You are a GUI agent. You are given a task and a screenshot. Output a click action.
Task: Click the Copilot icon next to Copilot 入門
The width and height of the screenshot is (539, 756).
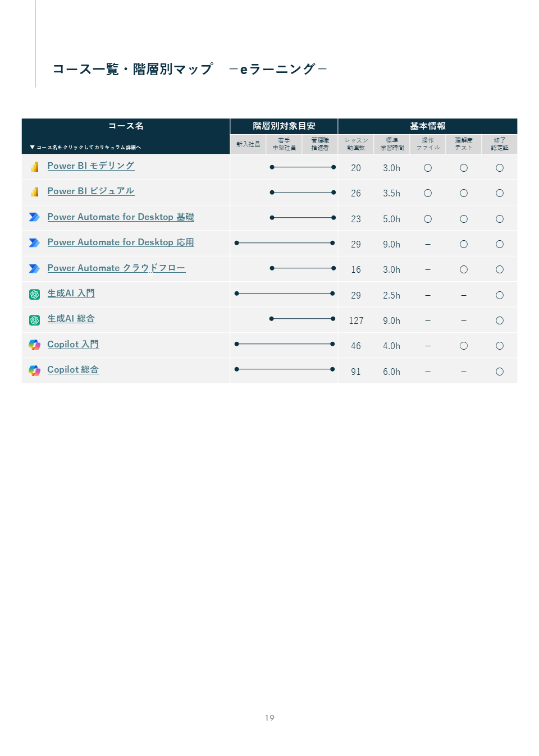34,345
